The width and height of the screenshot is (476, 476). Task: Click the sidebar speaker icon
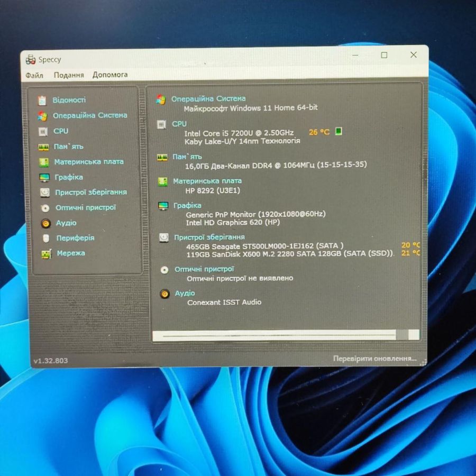tap(45, 223)
